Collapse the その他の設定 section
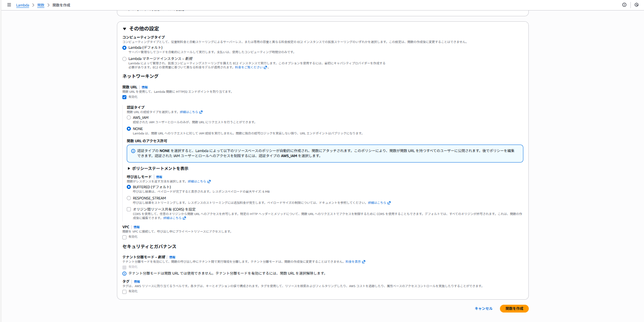The height and width of the screenshot is (322, 644). (125, 29)
